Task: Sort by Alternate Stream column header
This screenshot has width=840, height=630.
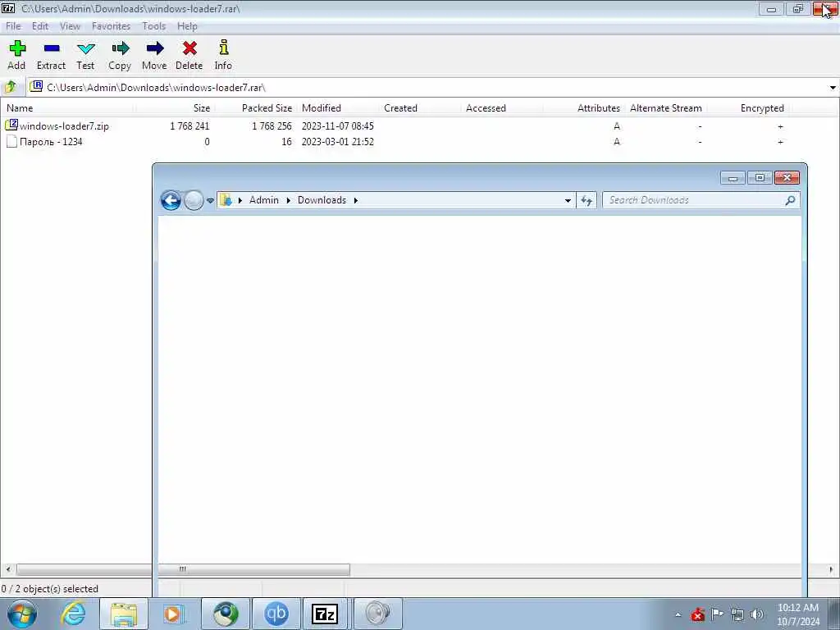Action: coord(665,108)
